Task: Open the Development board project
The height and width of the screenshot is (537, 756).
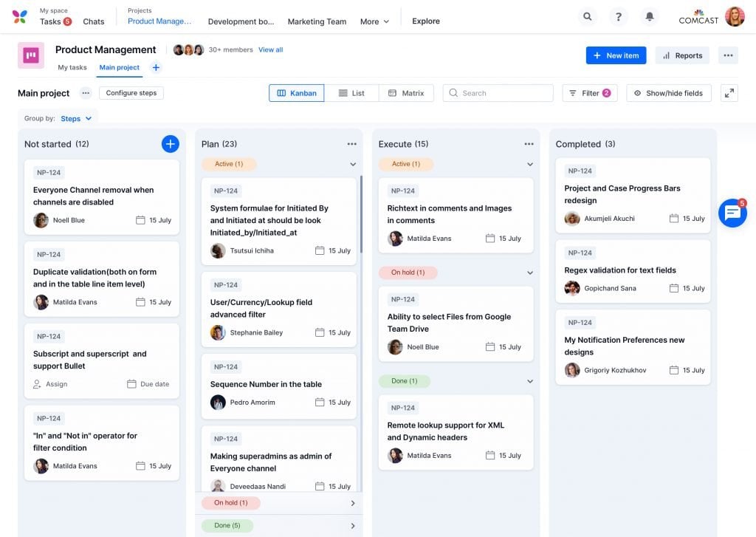Action: coord(241,21)
